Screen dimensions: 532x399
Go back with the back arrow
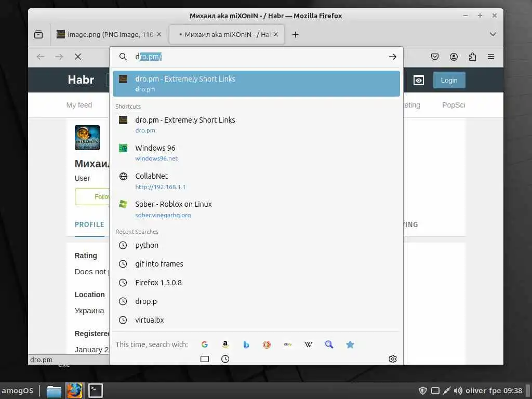[x=41, y=57]
